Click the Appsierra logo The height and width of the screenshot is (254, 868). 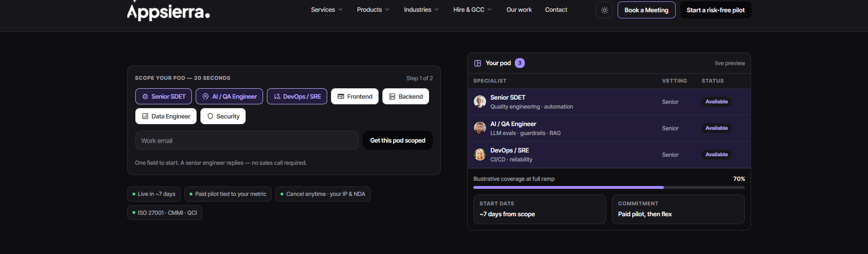pos(168,10)
